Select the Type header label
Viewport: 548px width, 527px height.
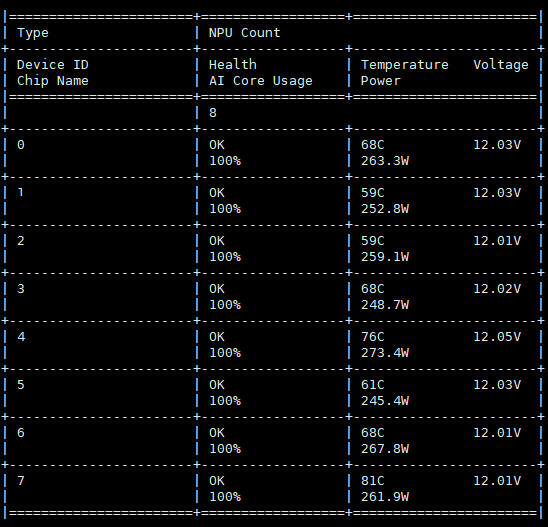[33, 33]
